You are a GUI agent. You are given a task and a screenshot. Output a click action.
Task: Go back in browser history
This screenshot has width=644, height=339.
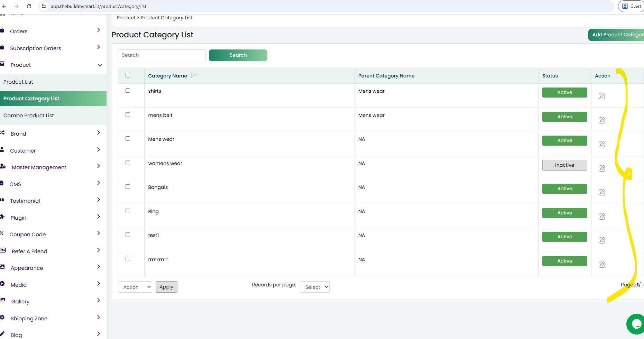coord(4,6)
